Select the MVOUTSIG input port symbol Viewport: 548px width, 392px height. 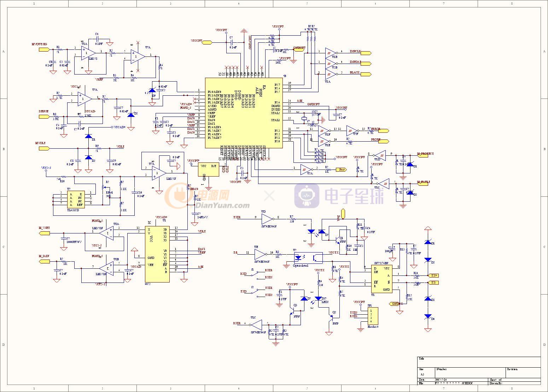coord(44,50)
